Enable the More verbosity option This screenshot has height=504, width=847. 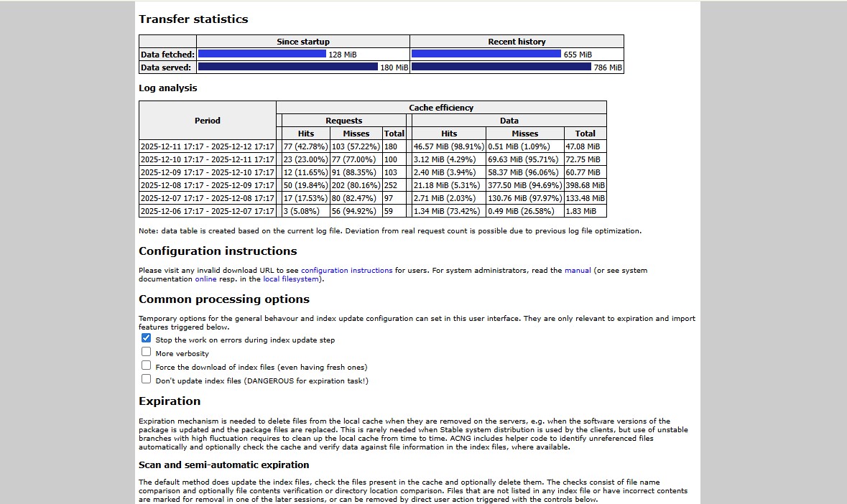pos(147,352)
